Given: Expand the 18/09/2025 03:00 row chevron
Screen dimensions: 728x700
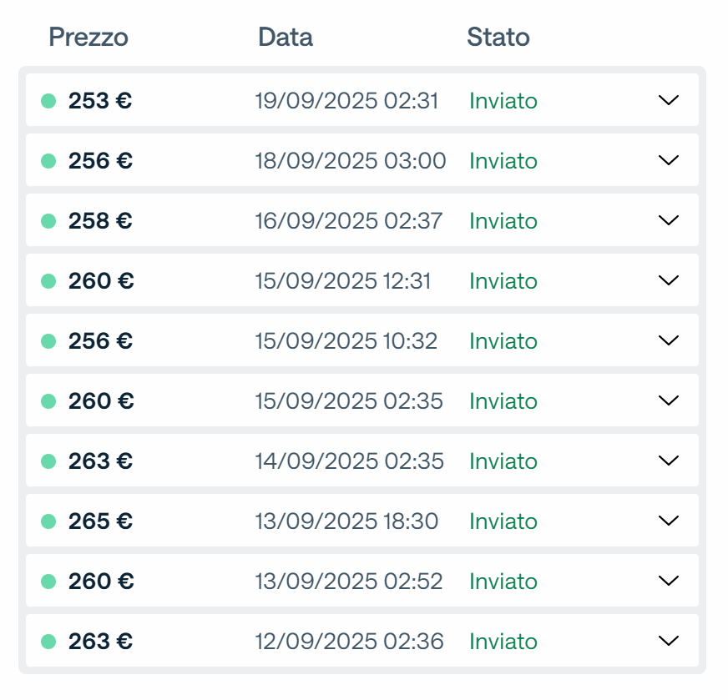Looking at the screenshot, I should click(669, 160).
